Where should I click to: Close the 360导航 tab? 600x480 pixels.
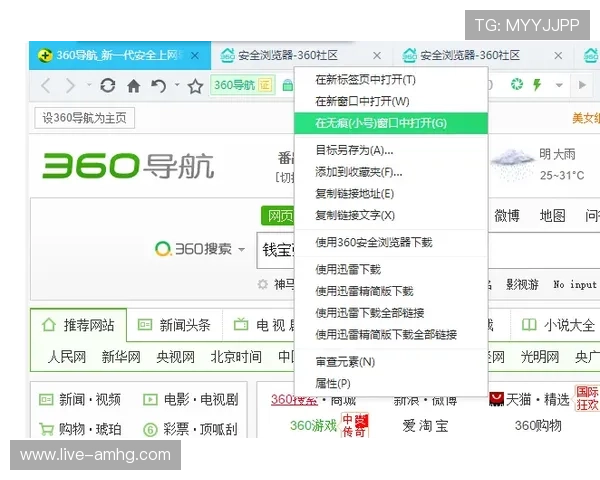(x=195, y=56)
